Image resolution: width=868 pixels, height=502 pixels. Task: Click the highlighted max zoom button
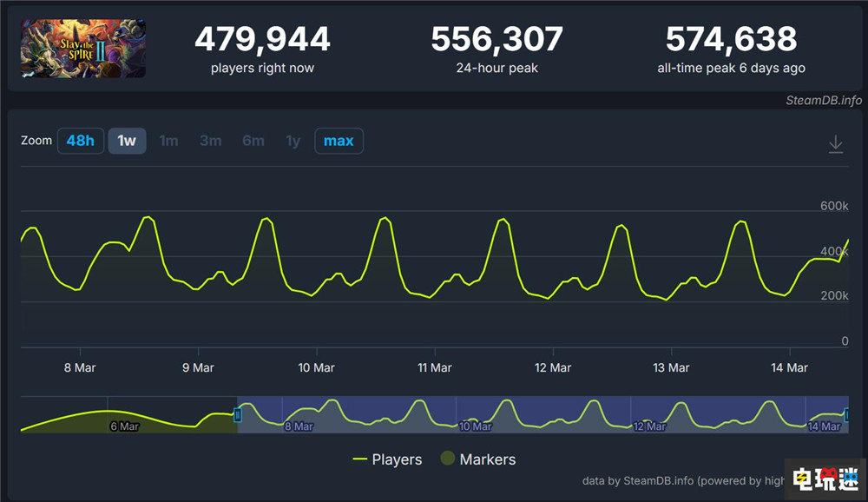click(x=339, y=140)
